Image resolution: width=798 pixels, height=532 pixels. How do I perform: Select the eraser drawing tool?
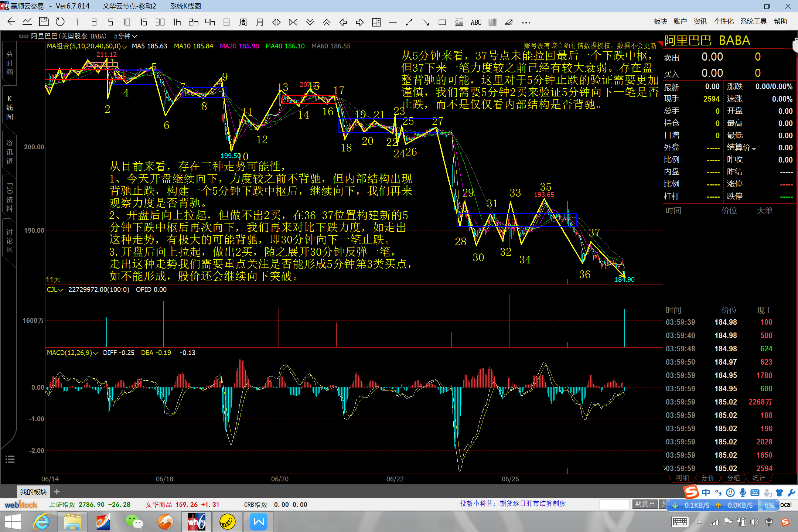pyautogui.click(x=509, y=23)
